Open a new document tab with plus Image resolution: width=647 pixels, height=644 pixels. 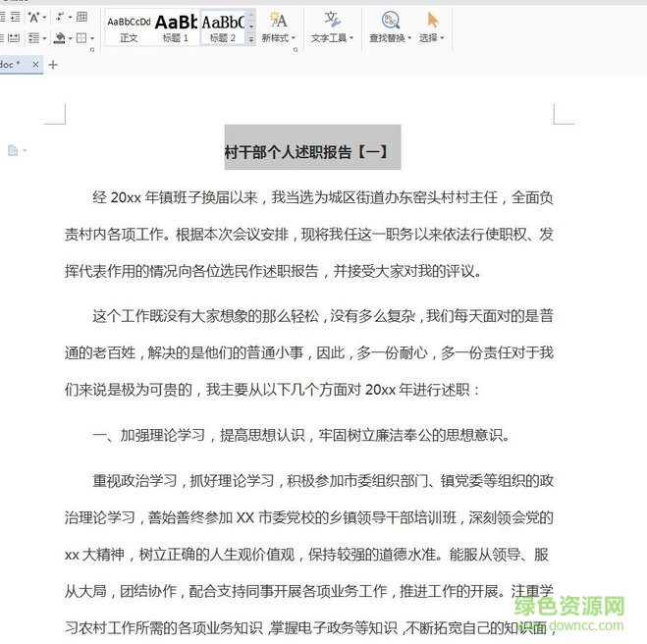point(53,65)
